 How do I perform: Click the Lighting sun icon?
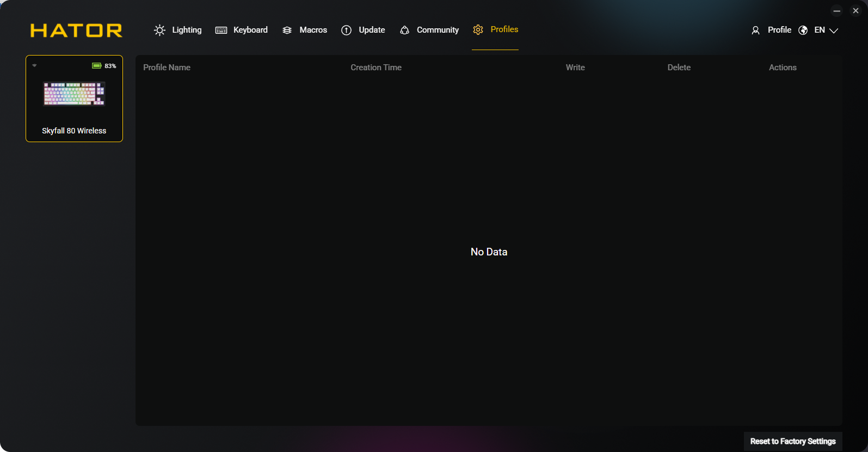(159, 30)
